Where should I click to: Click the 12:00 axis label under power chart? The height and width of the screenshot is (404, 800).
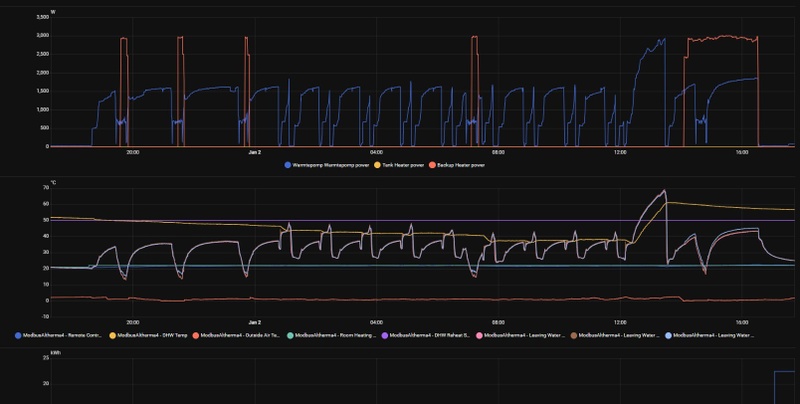pos(620,153)
